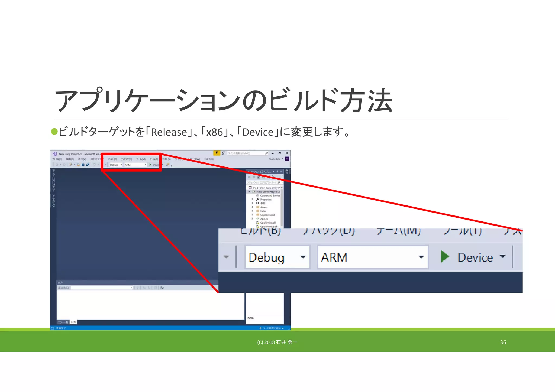Switch to the エラー一覧 tab

tap(63, 322)
